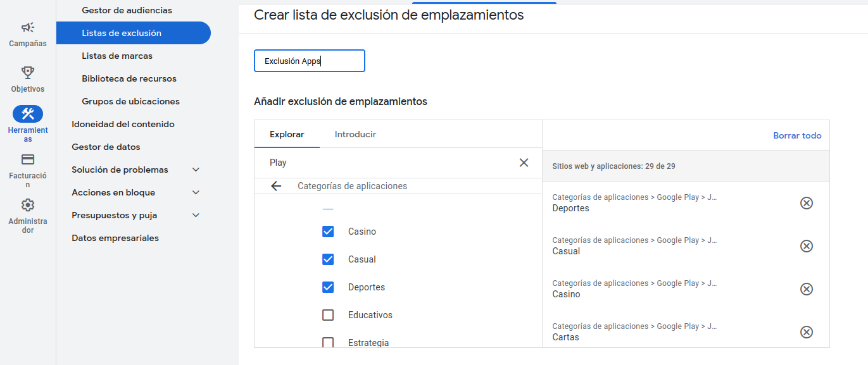Screen dimensions: 868x365
Task: Clear the Play search with the X icon
Action: point(524,163)
